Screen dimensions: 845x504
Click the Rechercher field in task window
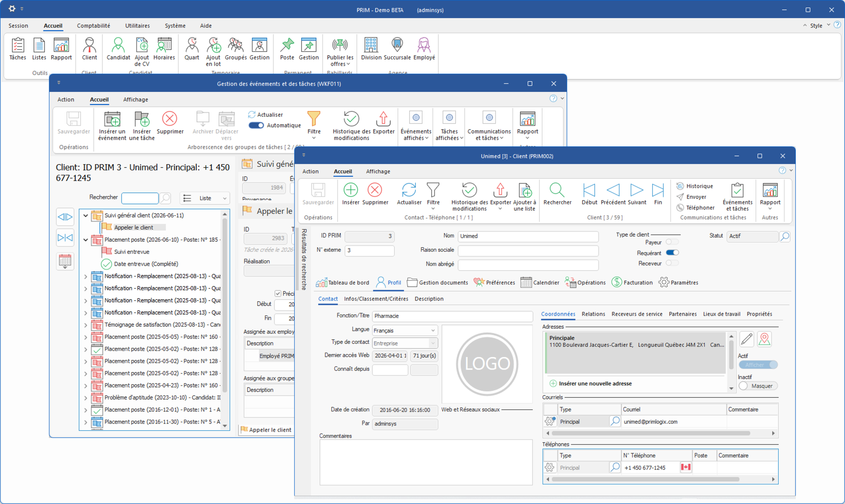(140, 198)
